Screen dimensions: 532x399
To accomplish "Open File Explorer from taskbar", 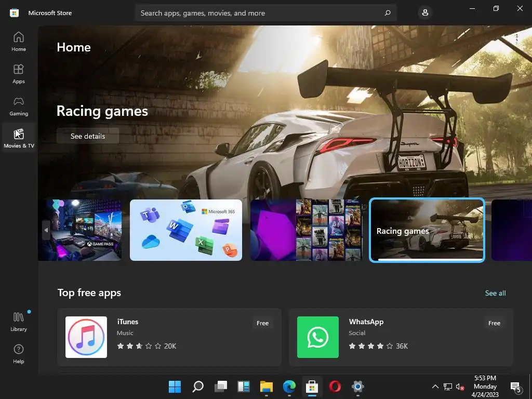I will [x=267, y=387].
